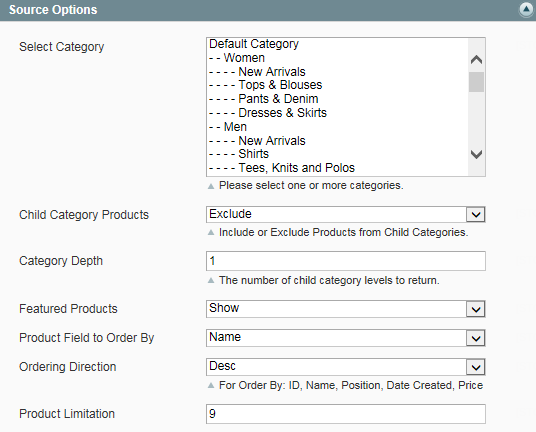
Task: Select the Women category
Action: pos(337,58)
